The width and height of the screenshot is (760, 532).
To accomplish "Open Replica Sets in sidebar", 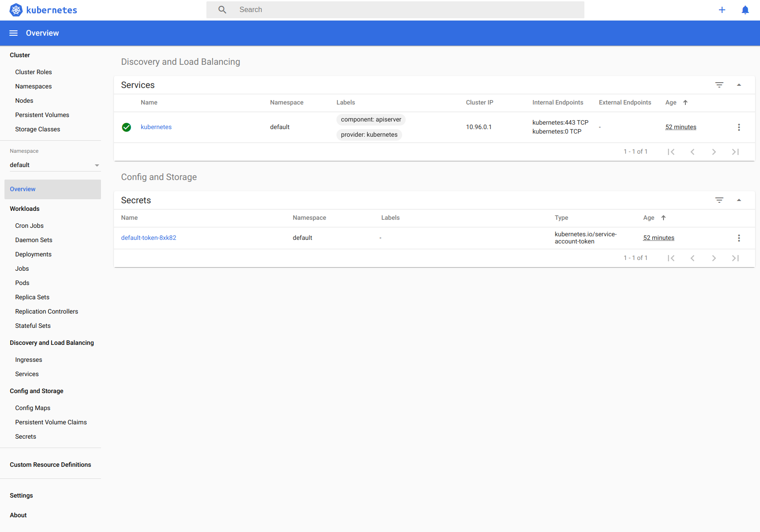I will (32, 297).
